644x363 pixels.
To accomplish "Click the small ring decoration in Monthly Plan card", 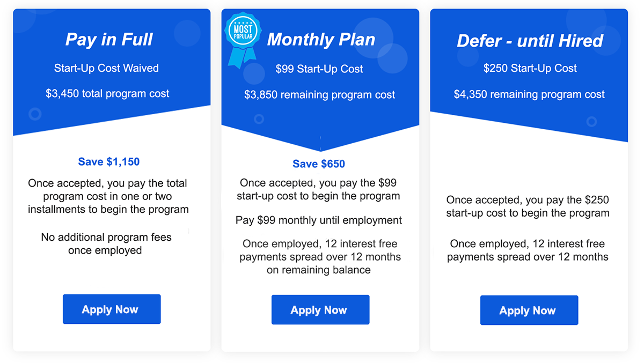I will [259, 118].
